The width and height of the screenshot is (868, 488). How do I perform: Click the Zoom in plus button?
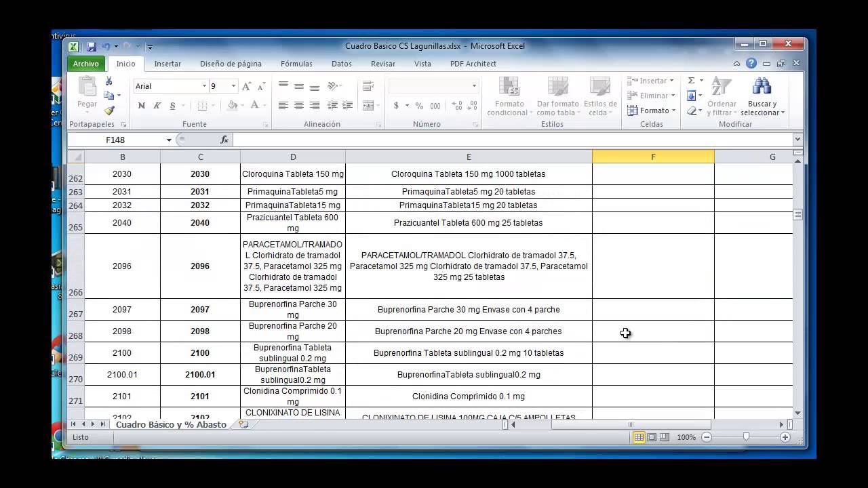(x=785, y=438)
